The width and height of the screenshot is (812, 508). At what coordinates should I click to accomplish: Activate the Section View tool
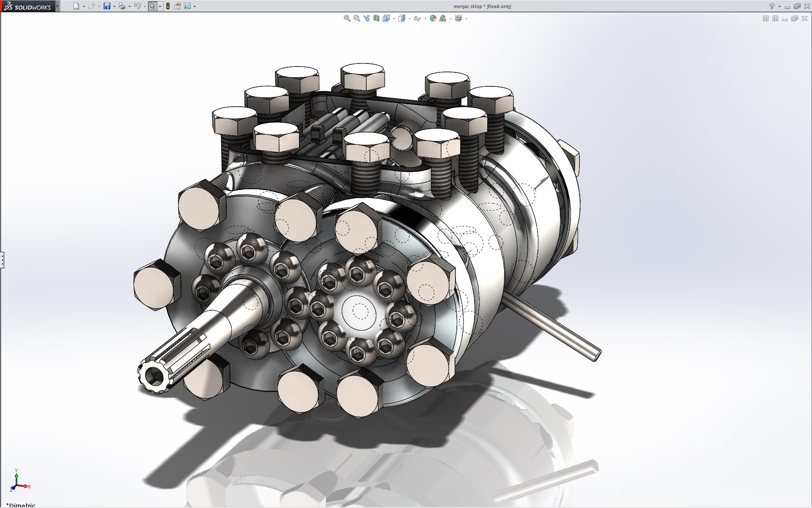coord(376,18)
